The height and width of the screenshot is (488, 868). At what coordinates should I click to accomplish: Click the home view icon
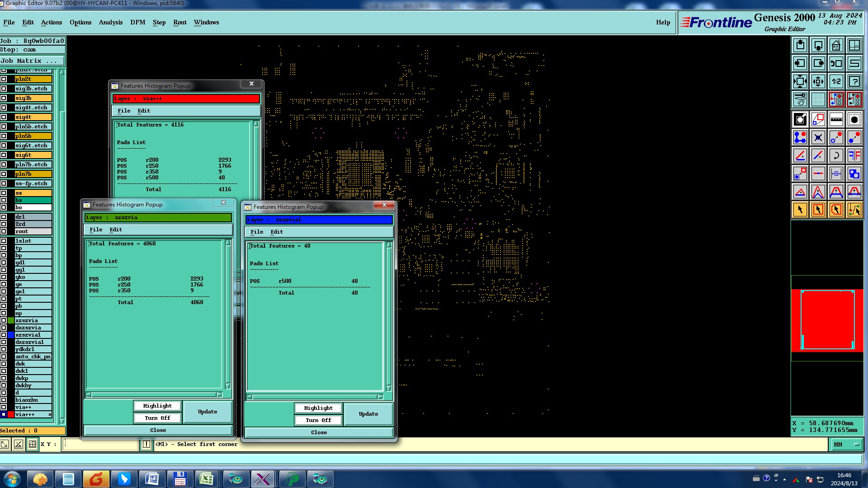point(836,45)
